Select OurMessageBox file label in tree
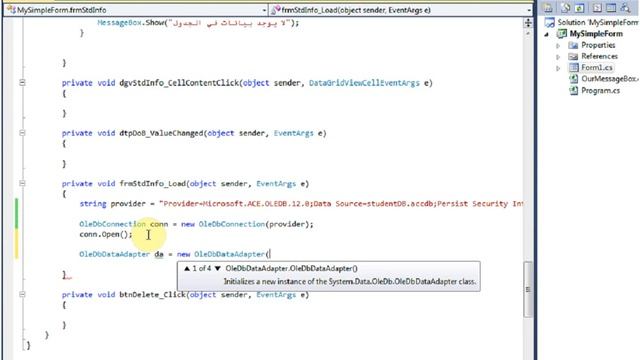The image size is (640, 360). [x=610, y=79]
